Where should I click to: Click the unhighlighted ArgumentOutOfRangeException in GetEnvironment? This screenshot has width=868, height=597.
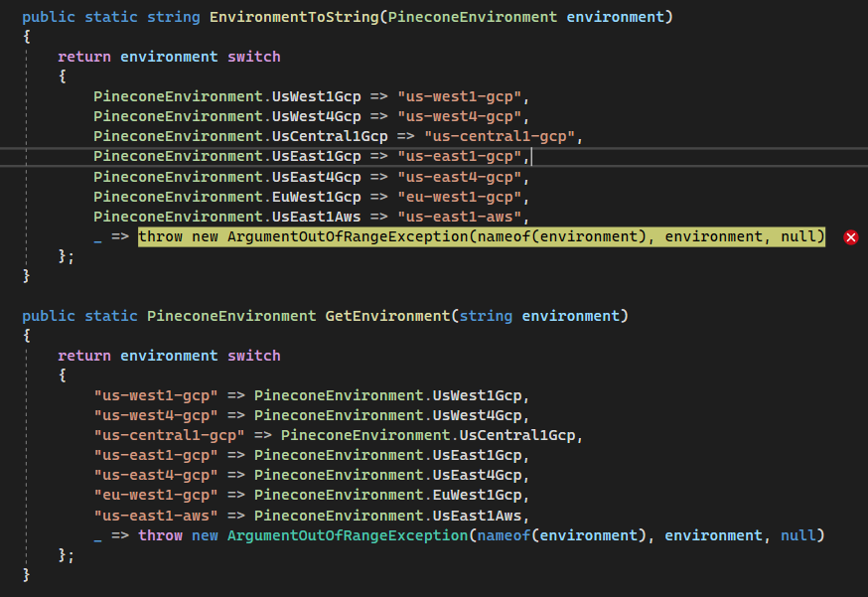coord(348,536)
